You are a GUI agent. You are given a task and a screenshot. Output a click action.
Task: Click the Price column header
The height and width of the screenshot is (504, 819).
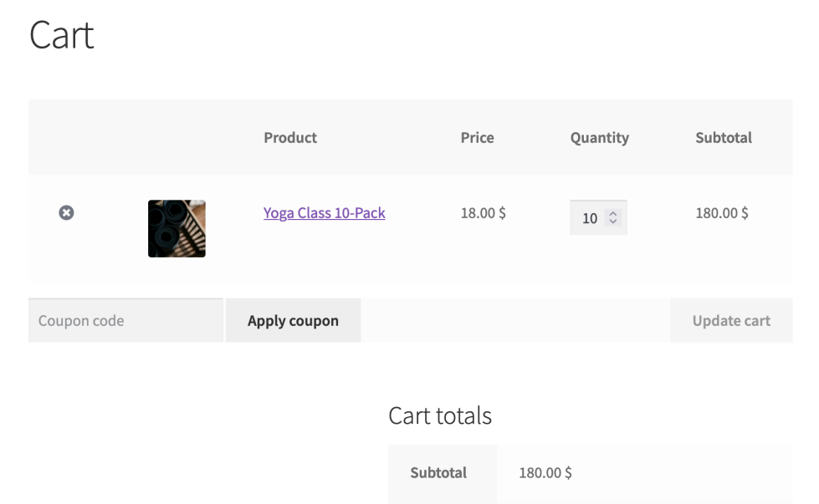[x=477, y=138]
